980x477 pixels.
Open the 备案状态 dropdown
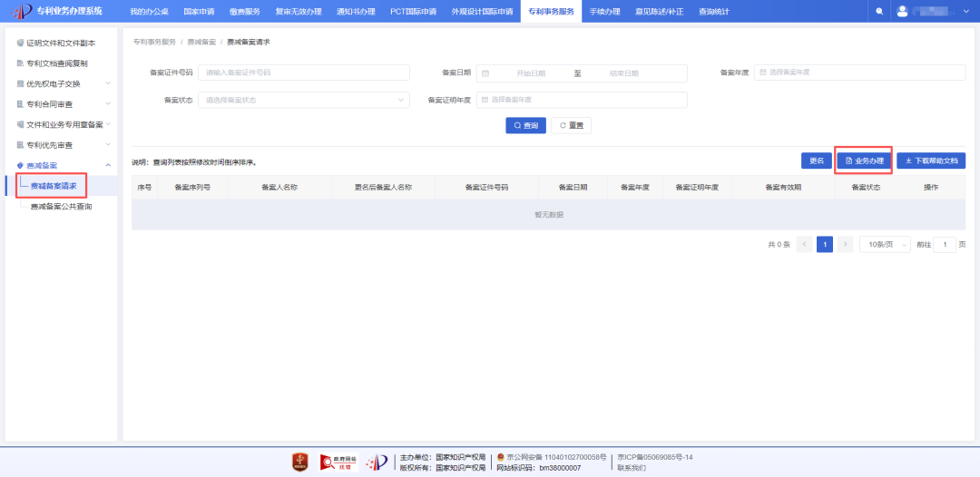click(x=304, y=100)
